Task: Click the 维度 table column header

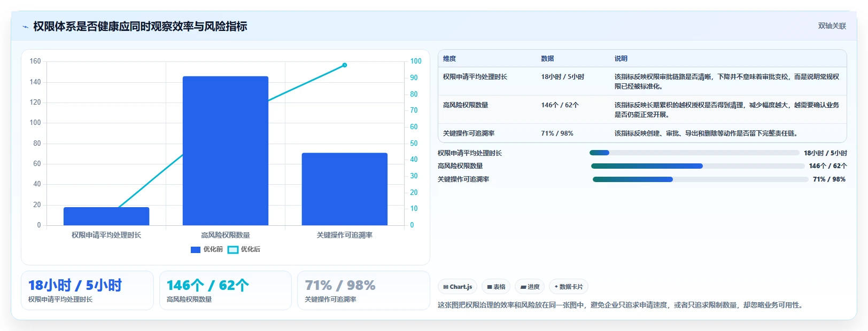Action: pos(449,59)
